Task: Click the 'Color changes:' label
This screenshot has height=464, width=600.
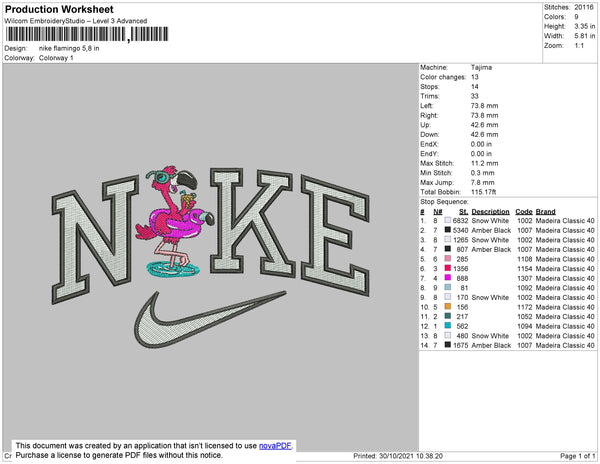Action: [443, 77]
